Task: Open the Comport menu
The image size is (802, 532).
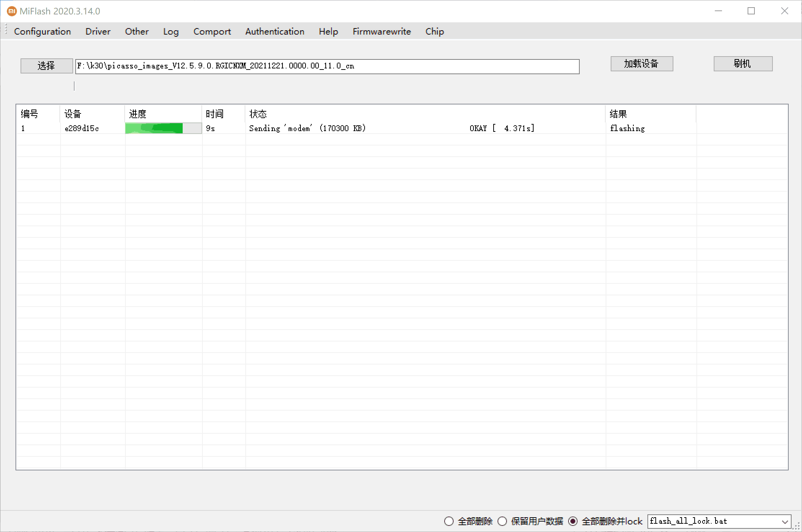Action: click(212, 31)
